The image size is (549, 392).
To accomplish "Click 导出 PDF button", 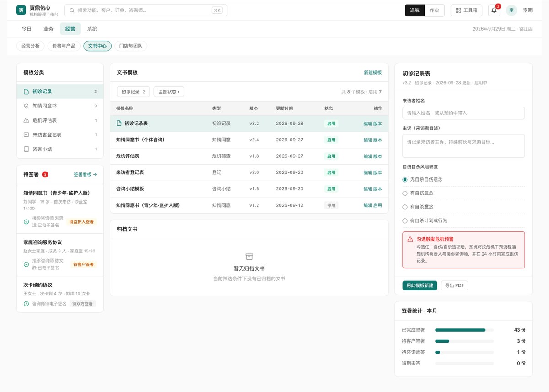I will tap(454, 285).
